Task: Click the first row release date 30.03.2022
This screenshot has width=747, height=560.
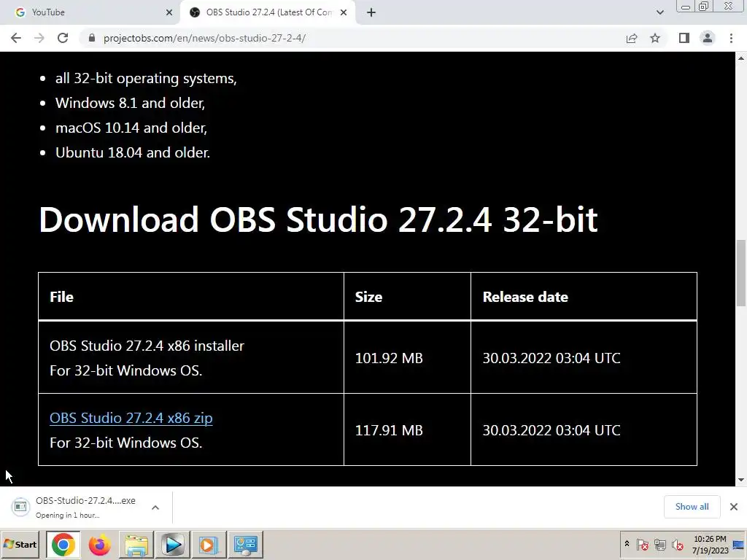Action: (551, 358)
